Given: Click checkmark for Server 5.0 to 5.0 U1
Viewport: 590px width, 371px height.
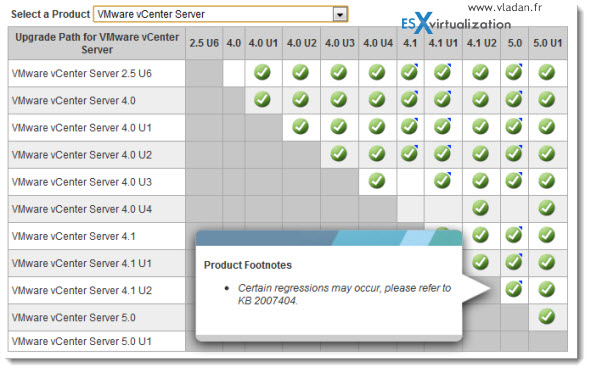Looking at the screenshot, I should 547,316.
